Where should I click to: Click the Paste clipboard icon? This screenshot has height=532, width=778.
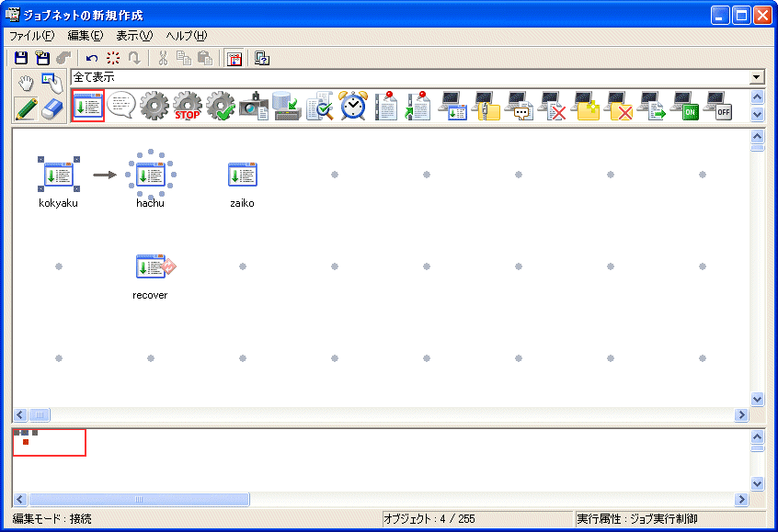point(205,58)
